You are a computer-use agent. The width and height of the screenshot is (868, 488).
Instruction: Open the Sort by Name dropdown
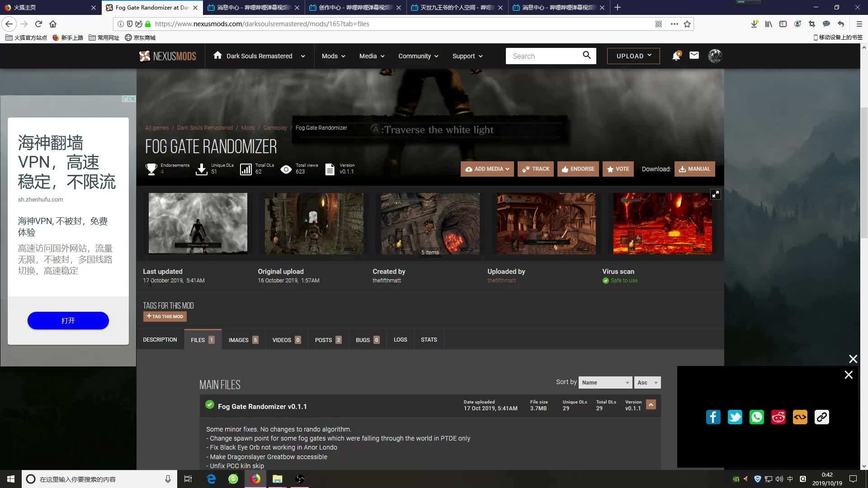pyautogui.click(x=605, y=382)
